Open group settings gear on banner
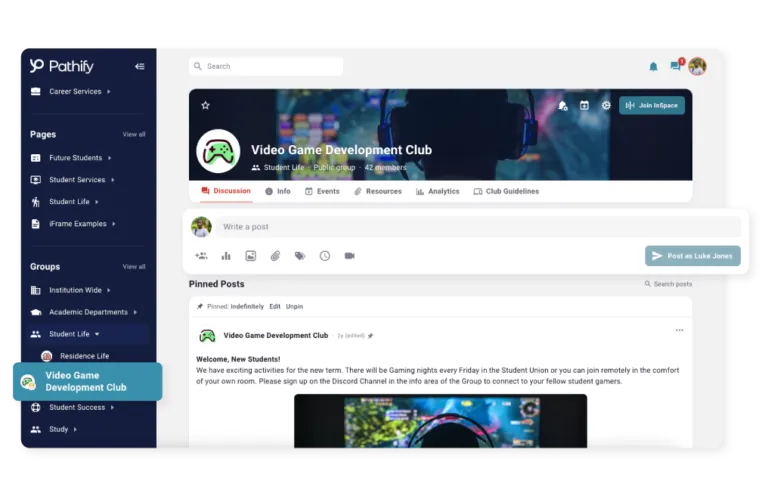The image size is (768, 499). pos(606,105)
